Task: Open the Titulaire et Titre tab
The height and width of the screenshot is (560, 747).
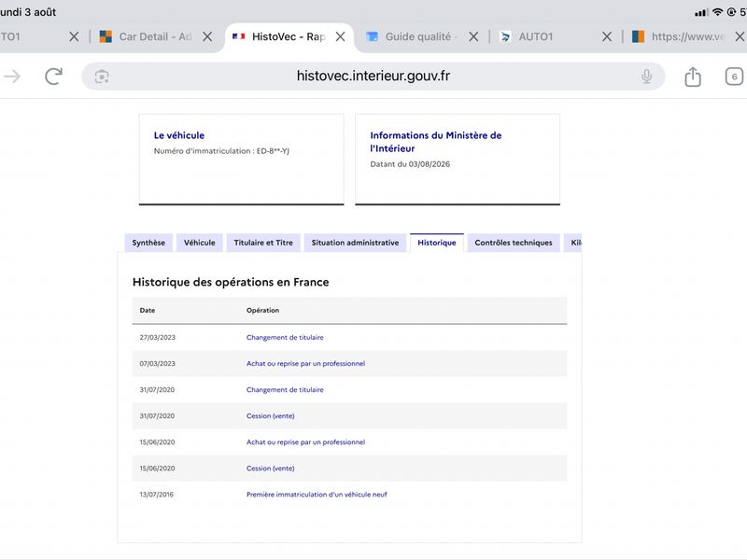Action: click(263, 243)
